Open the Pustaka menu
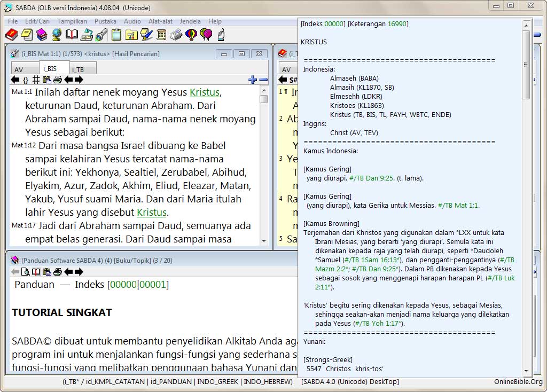The height and width of the screenshot is (392, 547). pyautogui.click(x=105, y=21)
